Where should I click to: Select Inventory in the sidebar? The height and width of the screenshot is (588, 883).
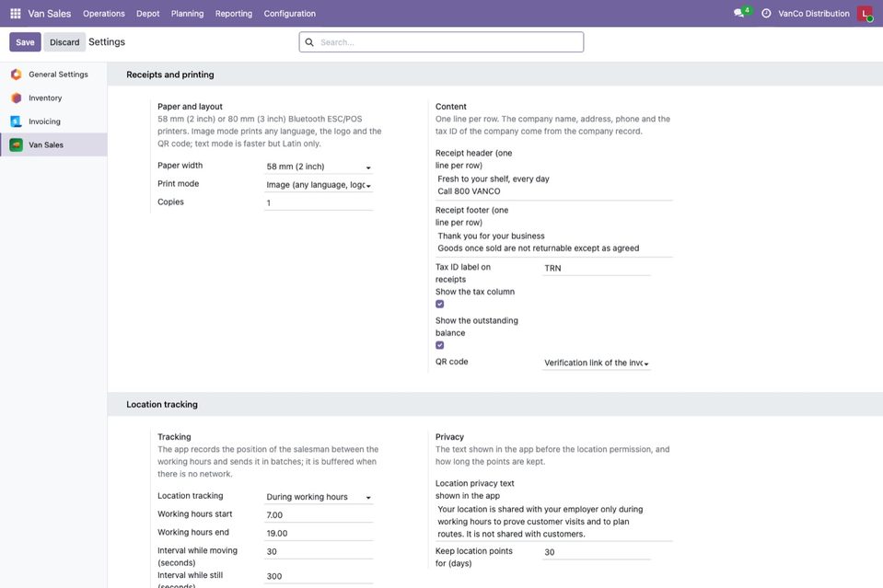53,98
